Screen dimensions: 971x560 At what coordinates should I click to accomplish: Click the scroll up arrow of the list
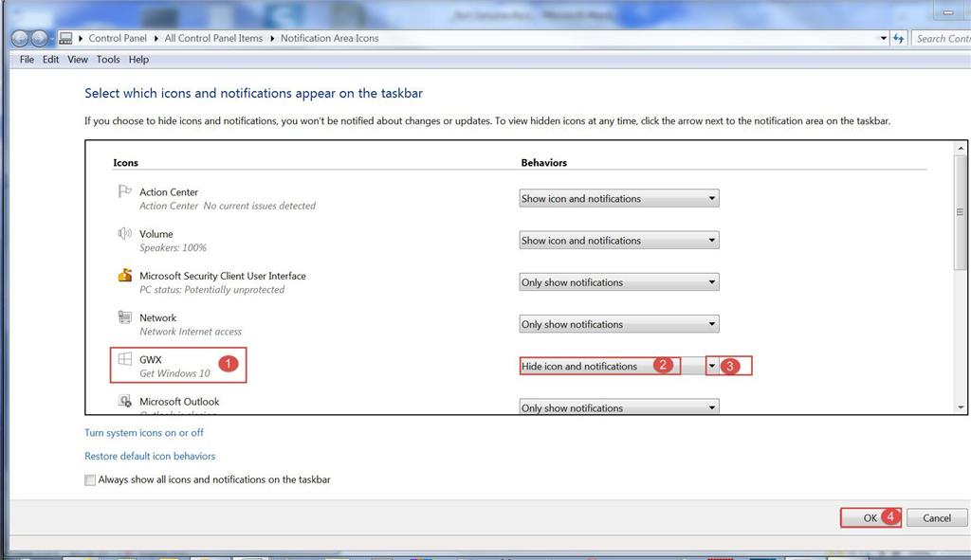click(961, 148)
